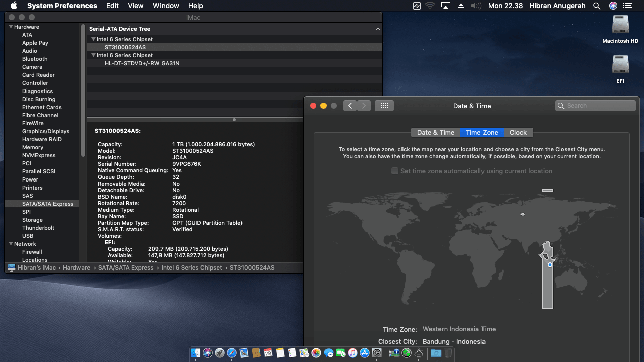The width and height of the screenshot is (644, 362).
Task: Open the App Store from the Dock
Action: point(365,353)
